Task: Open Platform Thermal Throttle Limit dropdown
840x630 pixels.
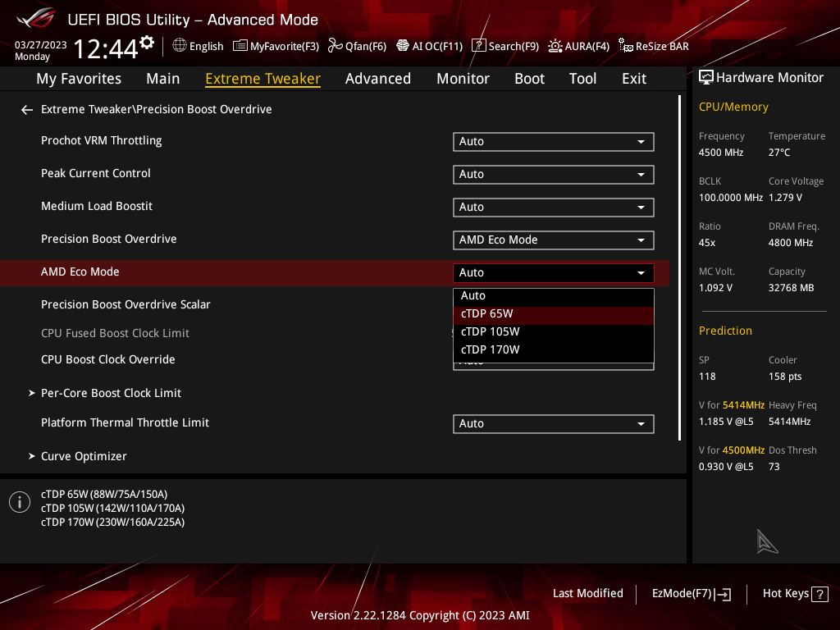Action: 554,424
